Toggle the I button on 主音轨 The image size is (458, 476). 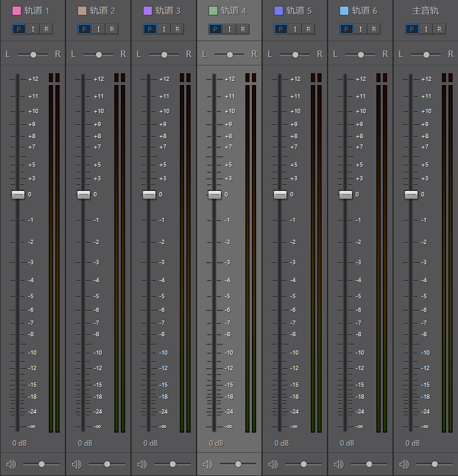tap(425, 29)
